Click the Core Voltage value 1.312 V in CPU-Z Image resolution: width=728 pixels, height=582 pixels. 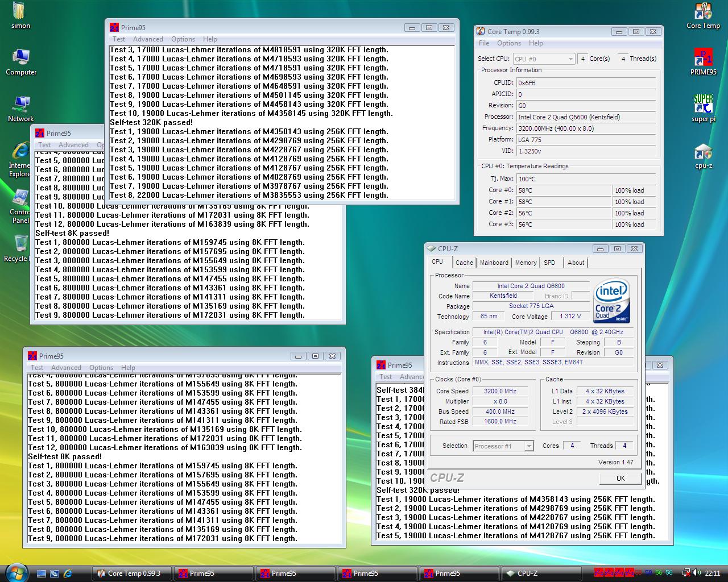tap(570, 317)
